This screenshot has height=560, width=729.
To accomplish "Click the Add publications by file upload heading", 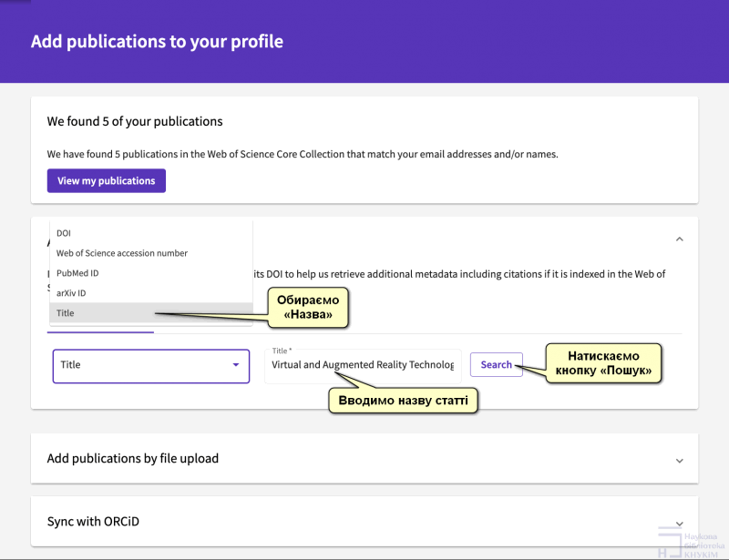I will click(133, 458).
